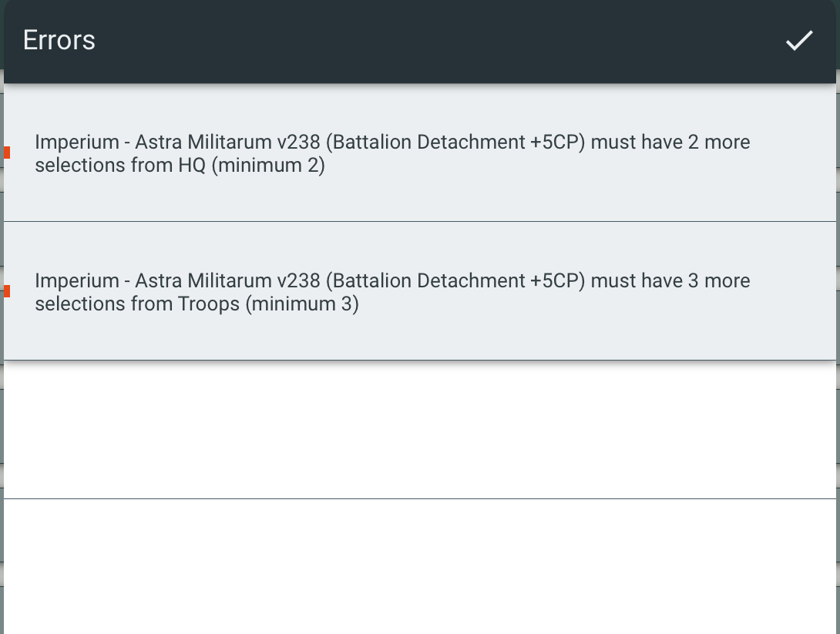Click "must have 2 more" in first error

coord(670,143)
